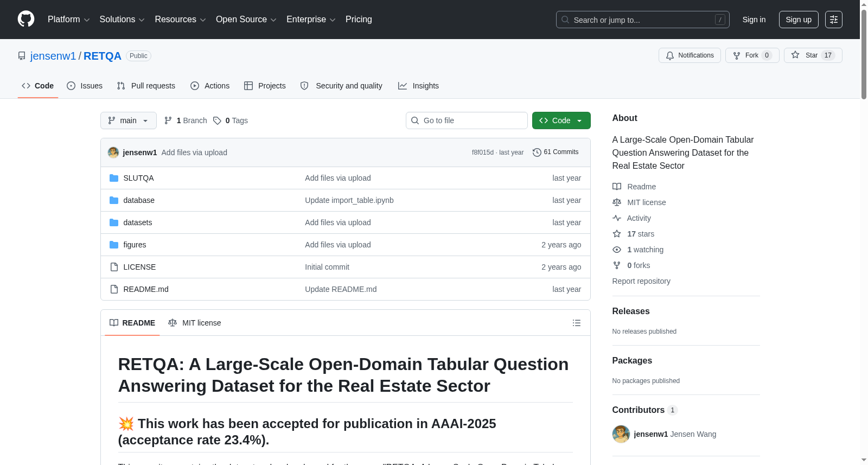Switch to the Issues tab

click(x=85, y=86)
